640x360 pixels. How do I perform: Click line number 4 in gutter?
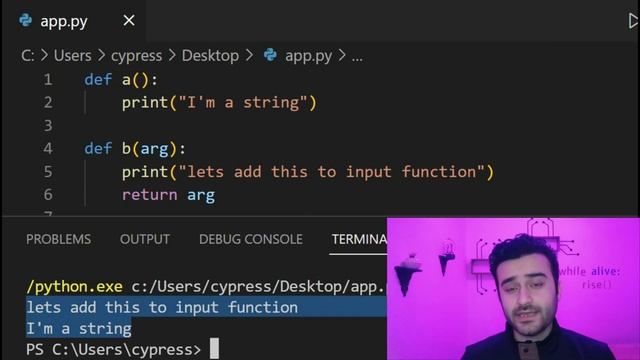[x=48, y=149]
